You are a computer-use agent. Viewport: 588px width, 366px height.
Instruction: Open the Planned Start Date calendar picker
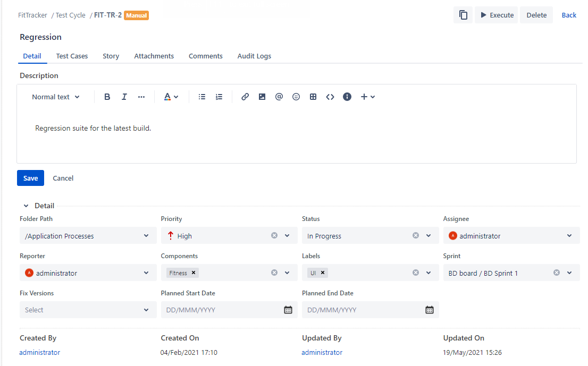pyautogui.click(x=288, y=309)
